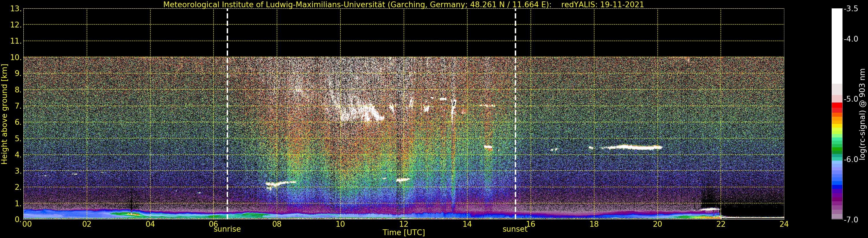Click the '0.' height tick label

point(18,220)
